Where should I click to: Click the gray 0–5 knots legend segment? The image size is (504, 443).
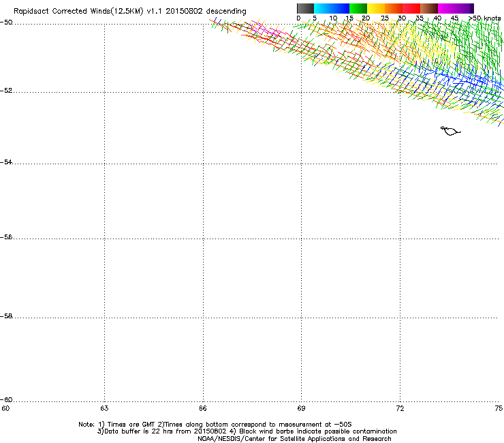[305, 8]
